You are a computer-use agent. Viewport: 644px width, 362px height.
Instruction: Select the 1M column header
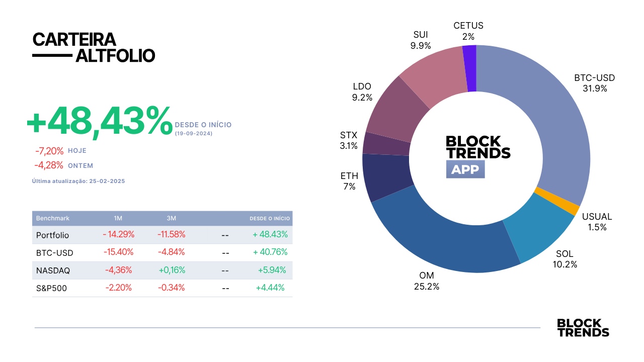(118, 218)
